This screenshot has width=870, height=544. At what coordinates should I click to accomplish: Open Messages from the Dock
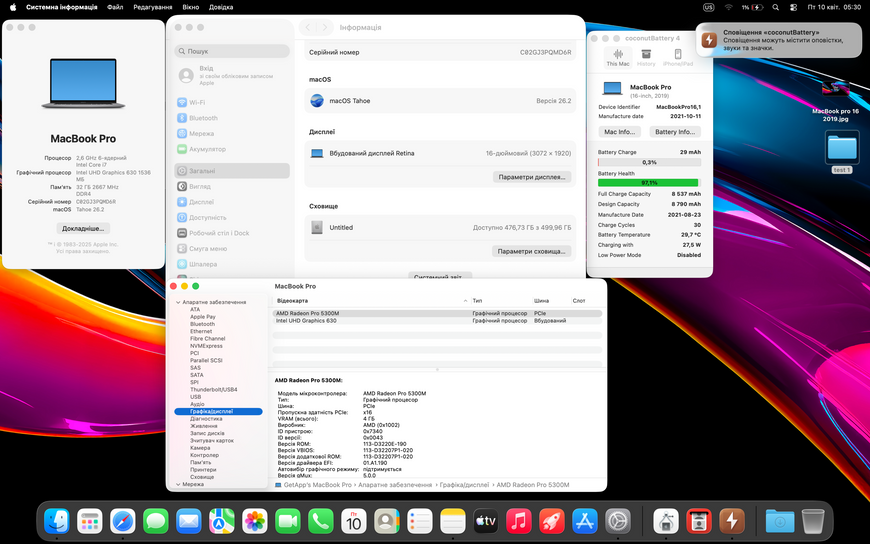point(155,521)
